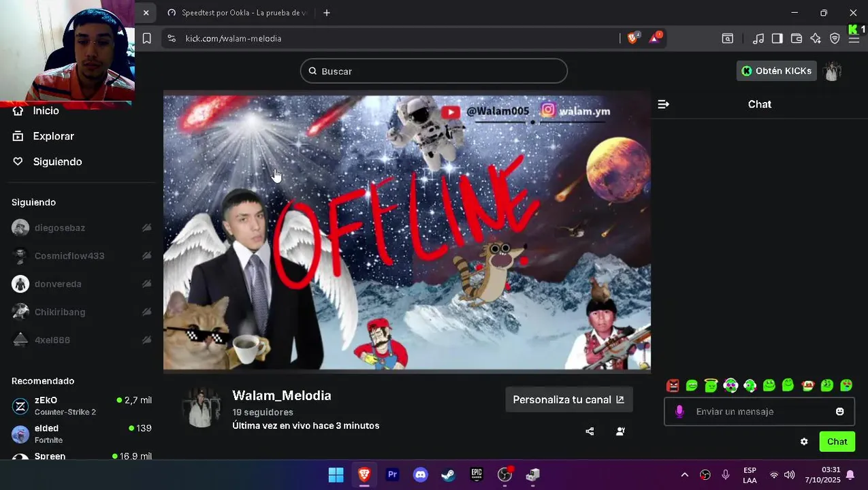Open the browser hamburger menu
This screenshot has width=868, height=490.
tap(854, 39)
